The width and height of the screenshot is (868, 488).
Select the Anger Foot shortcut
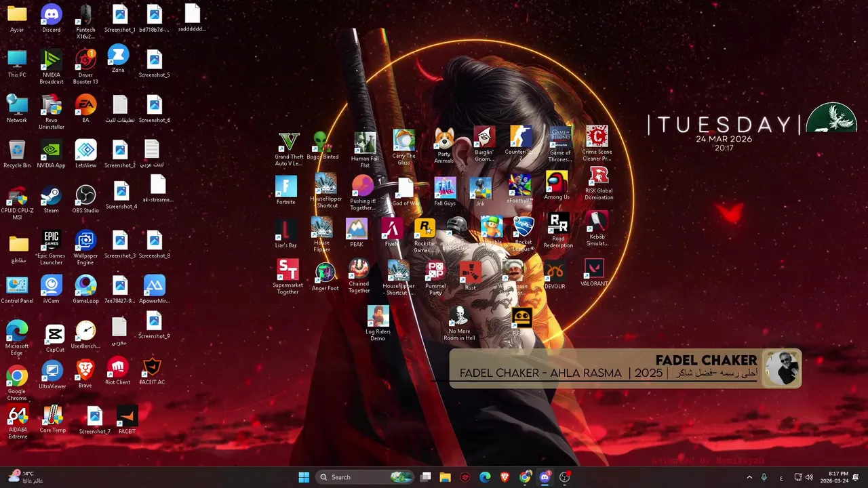point(325,277)
